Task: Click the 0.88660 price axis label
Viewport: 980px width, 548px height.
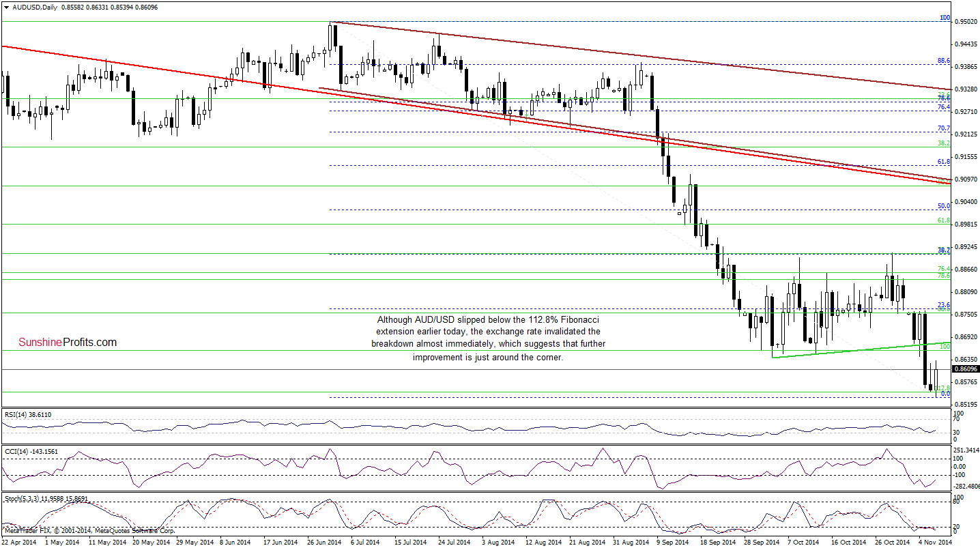Action: tap(965, 270)
